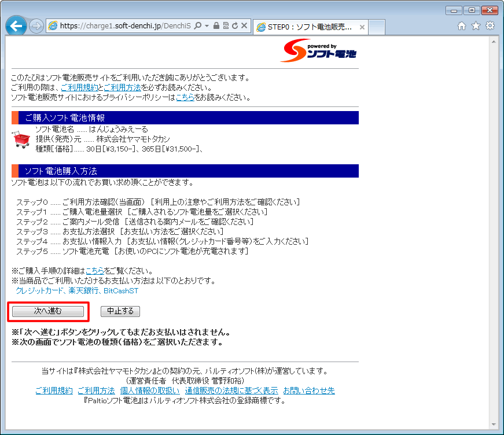Expand the address bar dropdown arrow

point(207,26)
